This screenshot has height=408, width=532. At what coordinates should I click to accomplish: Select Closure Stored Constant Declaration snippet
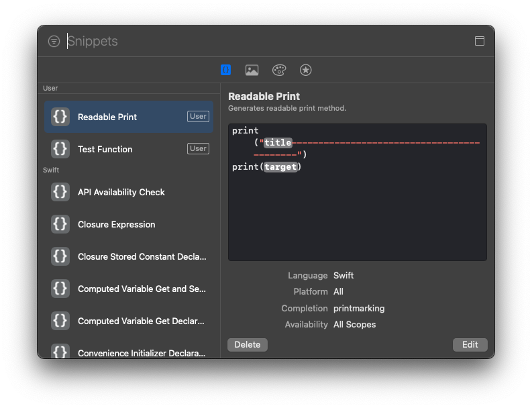(129, 256)
